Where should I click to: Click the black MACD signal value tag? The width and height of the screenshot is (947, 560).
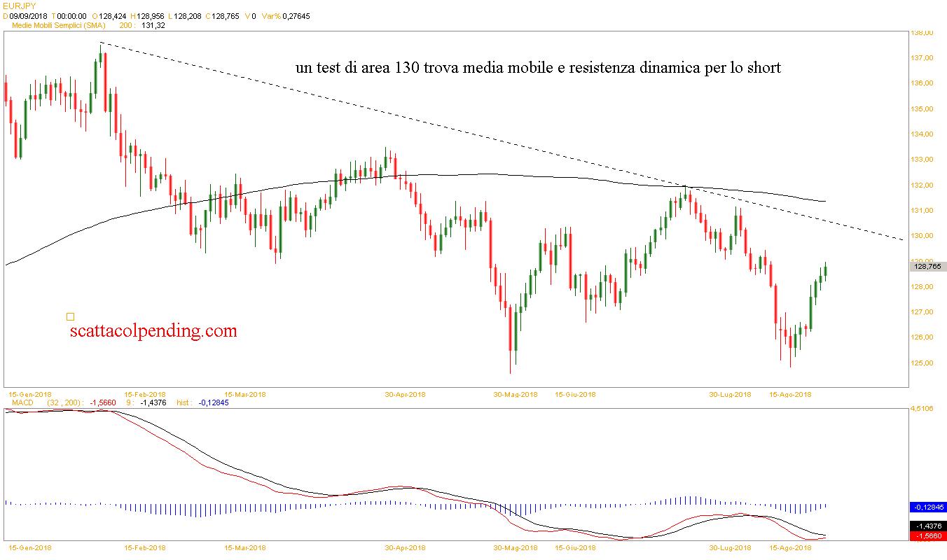click(x=927, y=526)
